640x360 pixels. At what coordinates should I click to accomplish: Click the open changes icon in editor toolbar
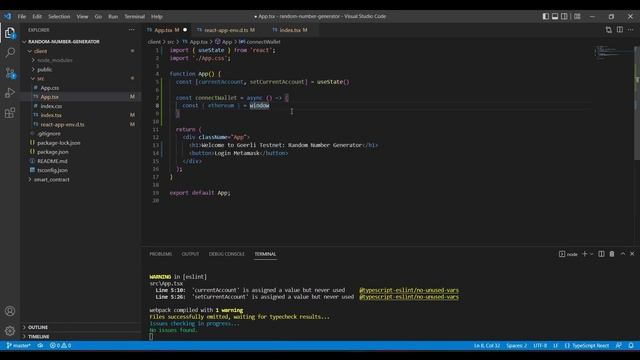(609, 30)
